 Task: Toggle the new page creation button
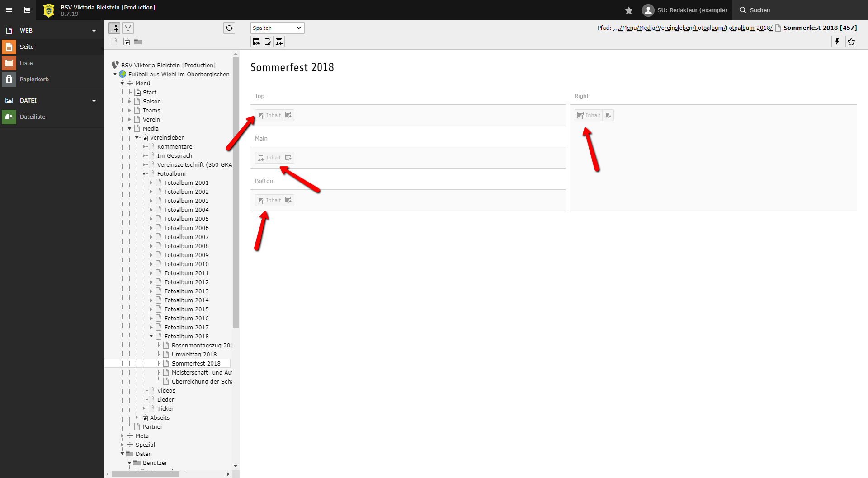pyautogui.click(x=114, y=28)
